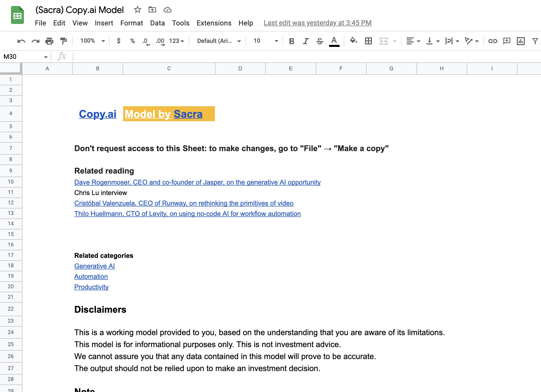The height and width of the screenshot is (392, 541).
Task: Select row 11 header
Action: point(11,192)
